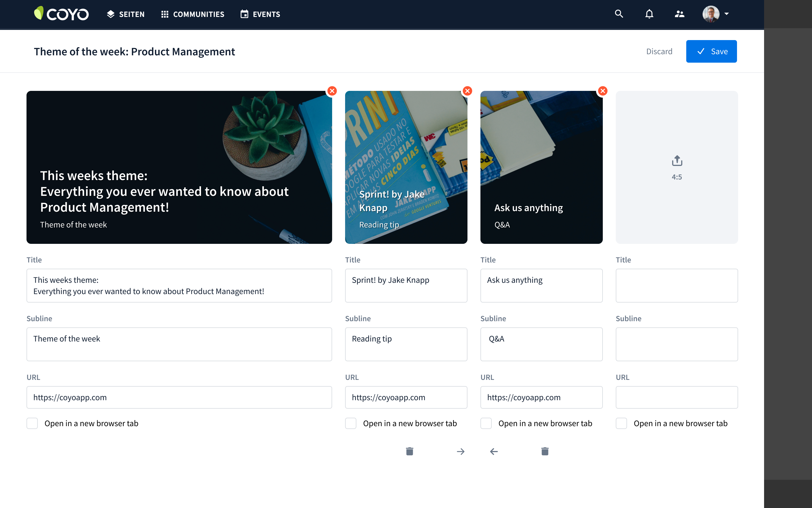The image size is (812, 508).
Task: Discard the changes
Action: pyautogui.click(x=659, y=51)
